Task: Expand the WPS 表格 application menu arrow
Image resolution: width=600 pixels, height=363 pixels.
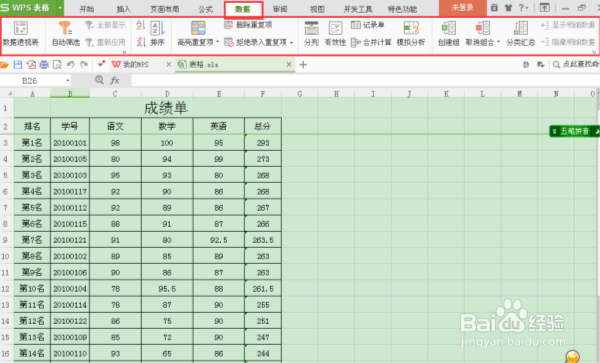Action: tap(60, 8)
